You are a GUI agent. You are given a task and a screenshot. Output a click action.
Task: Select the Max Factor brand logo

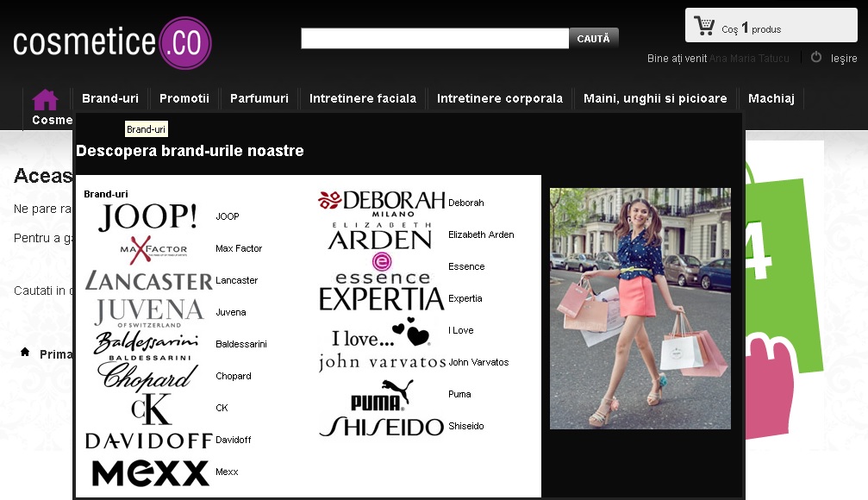[153, 248]
